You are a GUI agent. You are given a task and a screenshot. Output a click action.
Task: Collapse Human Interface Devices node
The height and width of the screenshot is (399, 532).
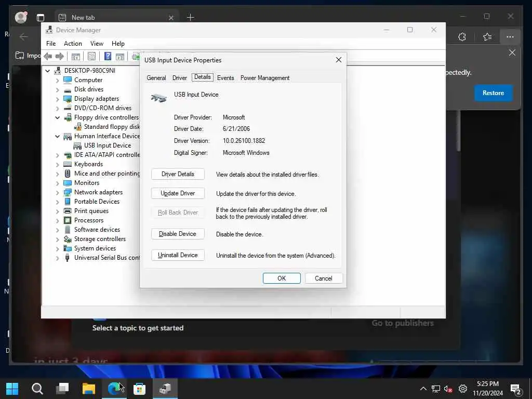coord(57,137)
